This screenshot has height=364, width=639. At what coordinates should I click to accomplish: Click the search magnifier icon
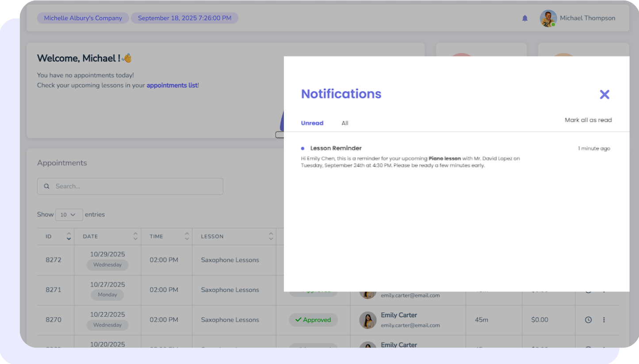46,186
